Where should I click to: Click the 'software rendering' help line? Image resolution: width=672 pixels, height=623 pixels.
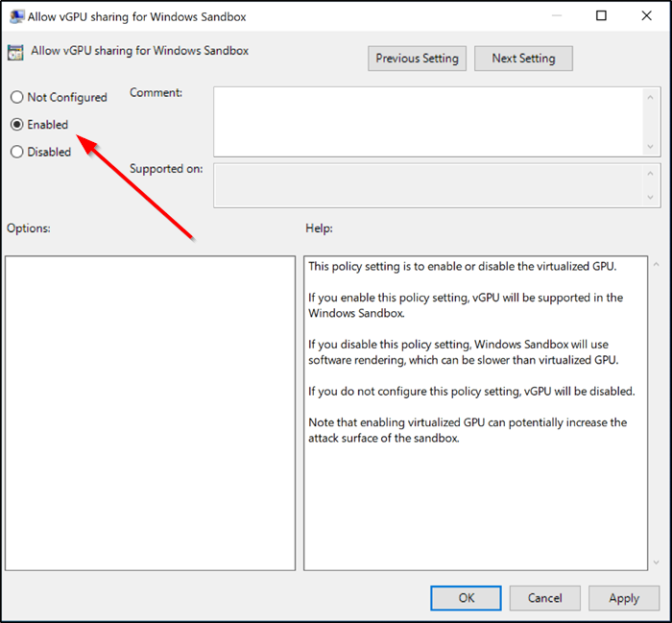click(x=464, y=360)
